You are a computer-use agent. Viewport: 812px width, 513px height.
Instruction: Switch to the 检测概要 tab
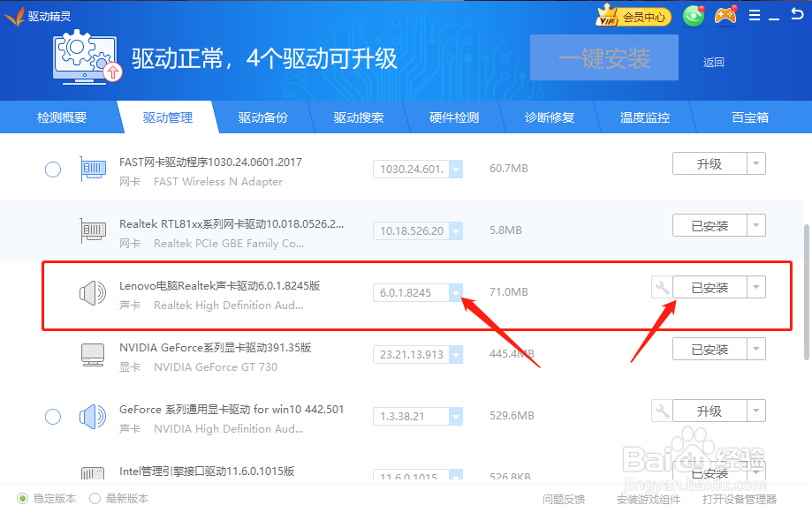coord(62,117)
